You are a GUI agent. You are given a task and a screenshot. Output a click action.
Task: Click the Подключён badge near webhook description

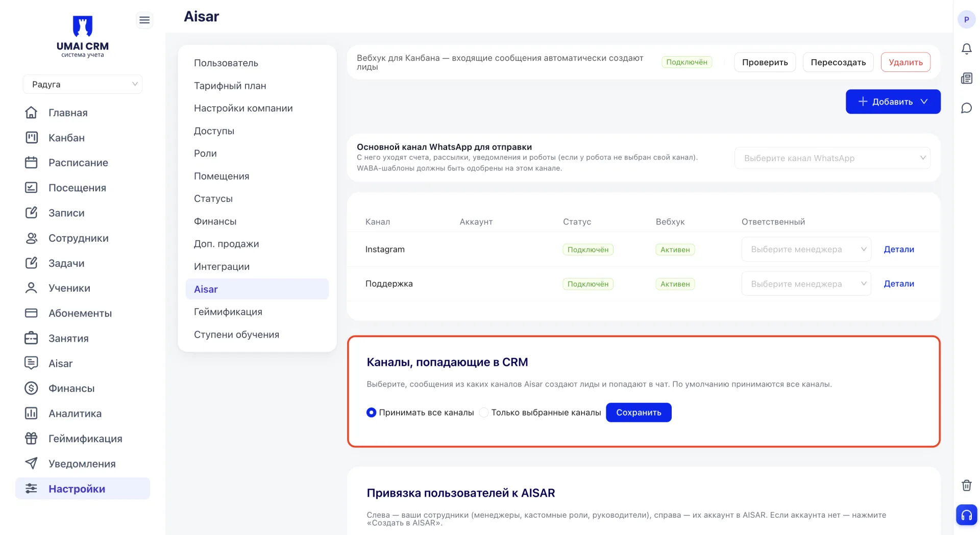click(687, 62)
